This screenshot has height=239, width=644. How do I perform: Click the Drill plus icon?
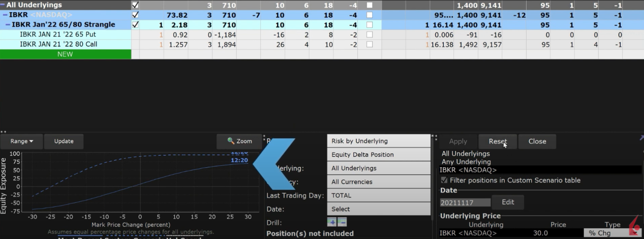coord(331,222)
